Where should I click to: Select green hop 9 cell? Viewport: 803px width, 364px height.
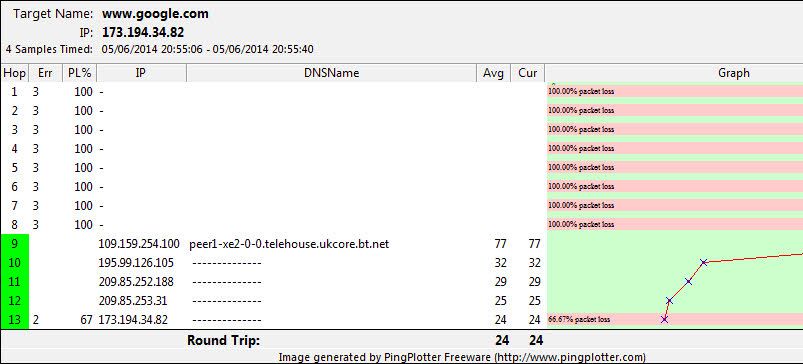[14, 244]
